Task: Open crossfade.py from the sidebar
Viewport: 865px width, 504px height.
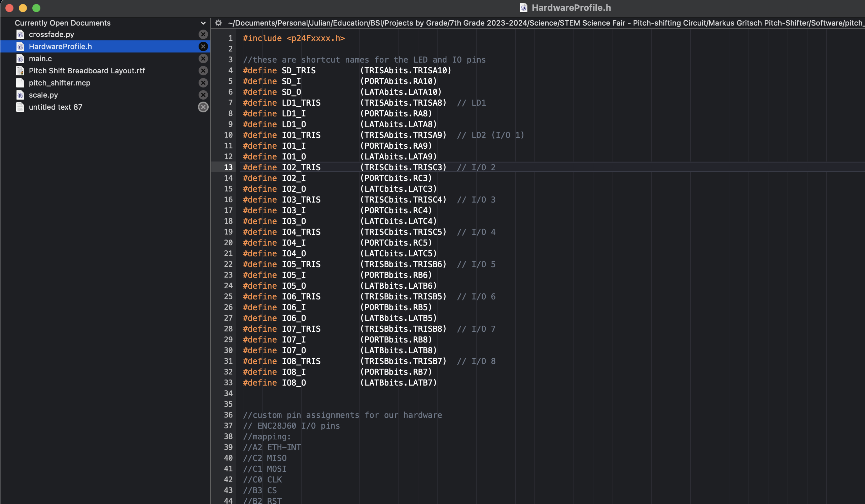Action: pyautogui.click(x=51, y=34)
